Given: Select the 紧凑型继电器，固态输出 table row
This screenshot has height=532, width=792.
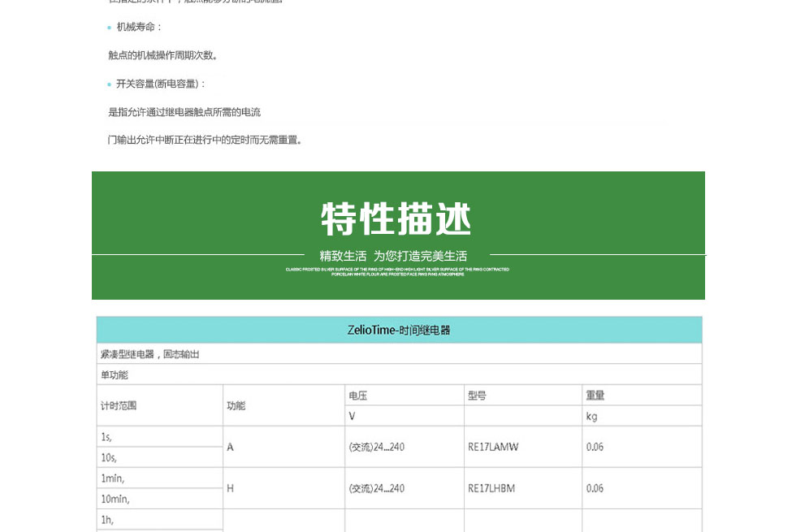Looking at the screenshot, I should (x=150, y=354).
